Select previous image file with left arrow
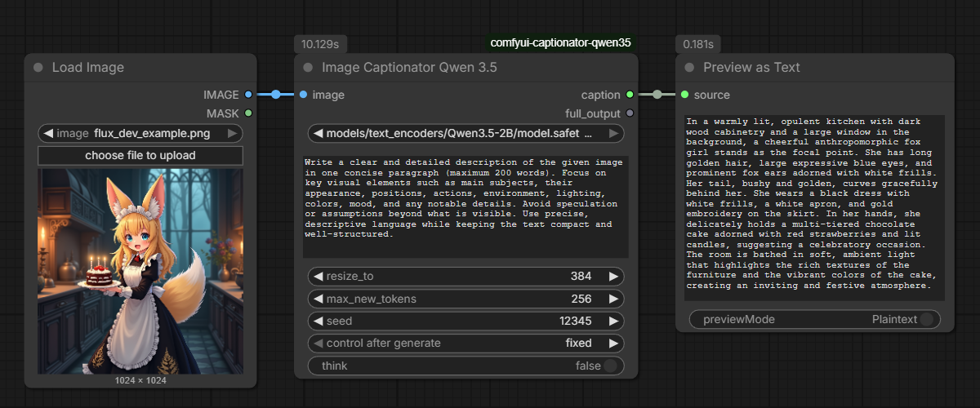This screenshot has height=408, width=980. pos(48,133)
